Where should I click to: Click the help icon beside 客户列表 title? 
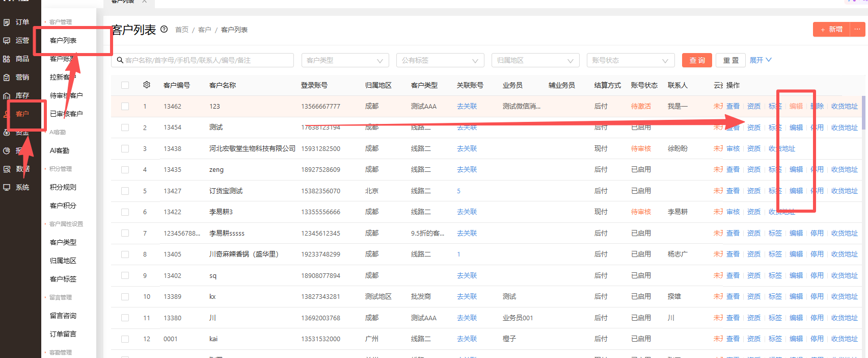tap(164, 29)
